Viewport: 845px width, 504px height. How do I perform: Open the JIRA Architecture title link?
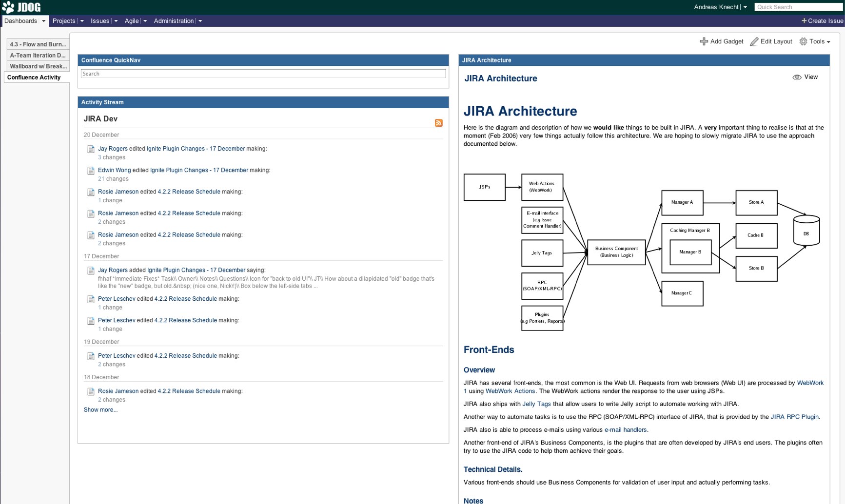pyautogui.click(x=501, y=78)
